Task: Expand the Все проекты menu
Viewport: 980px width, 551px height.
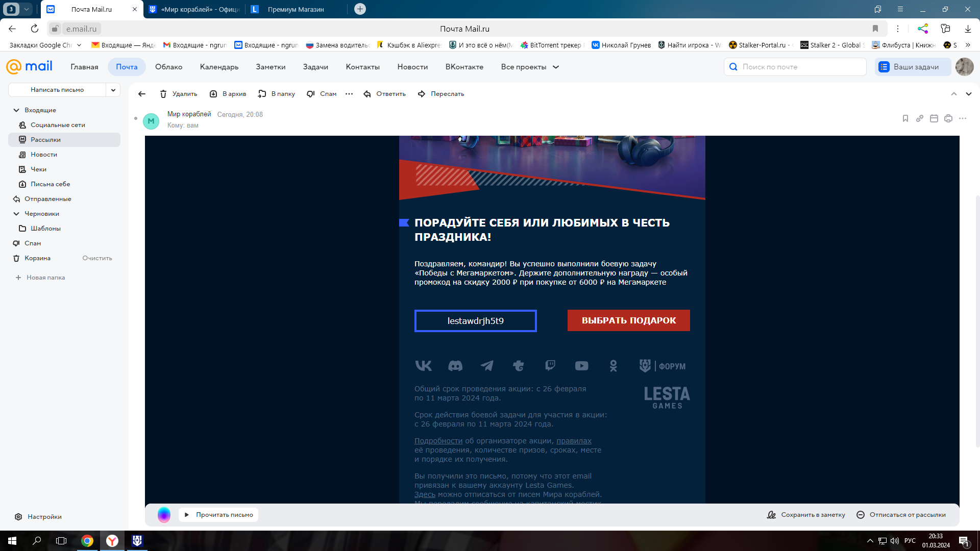Action: (530, 67)
